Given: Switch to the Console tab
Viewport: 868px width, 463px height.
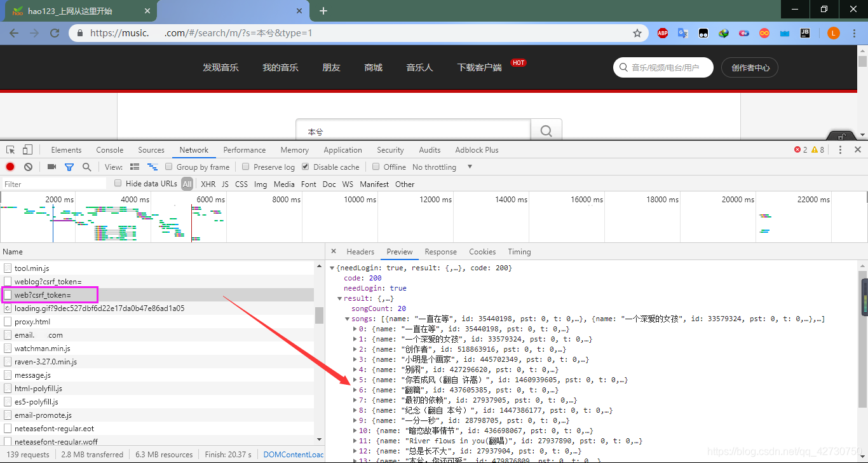Looking at the screenshot, I should click(110, 150).
